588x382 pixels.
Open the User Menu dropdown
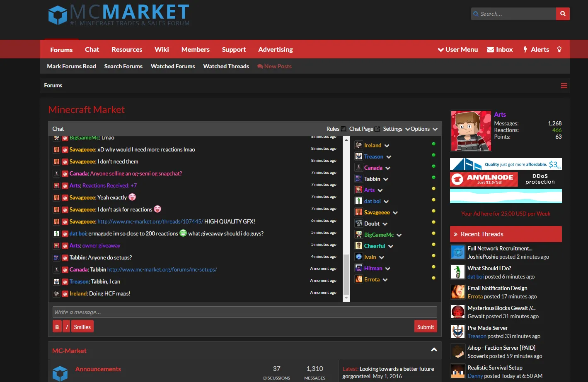click(458, 50)
